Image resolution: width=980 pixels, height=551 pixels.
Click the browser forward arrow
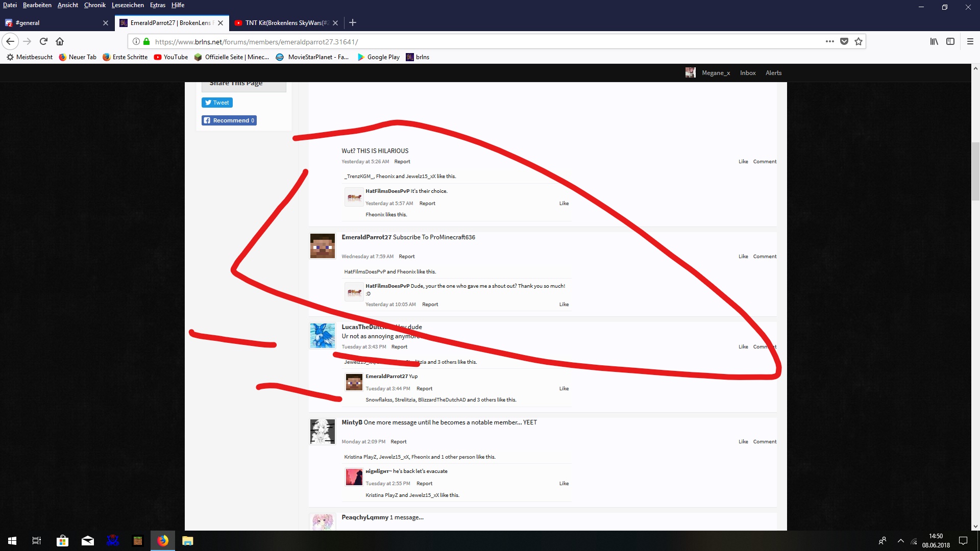[28, 41]
